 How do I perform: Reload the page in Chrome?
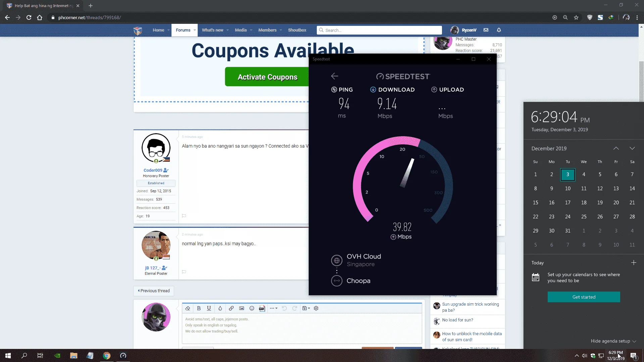click(x=29, y=17)
